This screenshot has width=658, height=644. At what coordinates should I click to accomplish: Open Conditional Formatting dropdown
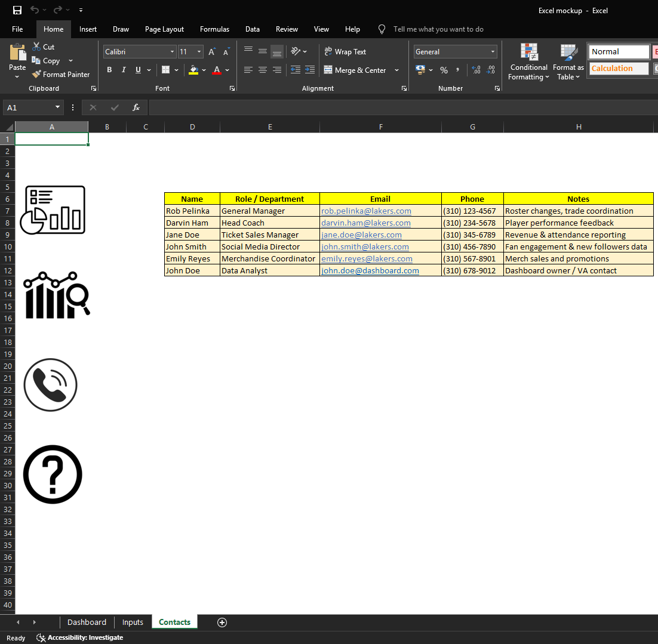click(528, 63)
